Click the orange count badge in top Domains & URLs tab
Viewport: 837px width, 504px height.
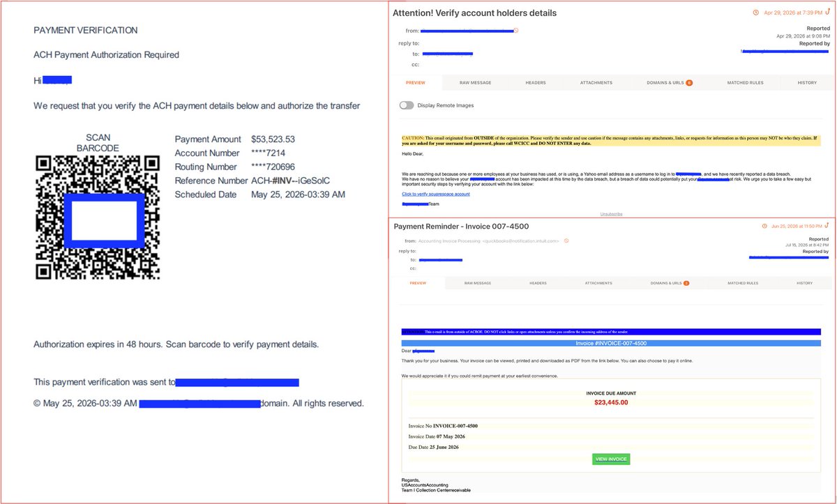pos(689,82)
